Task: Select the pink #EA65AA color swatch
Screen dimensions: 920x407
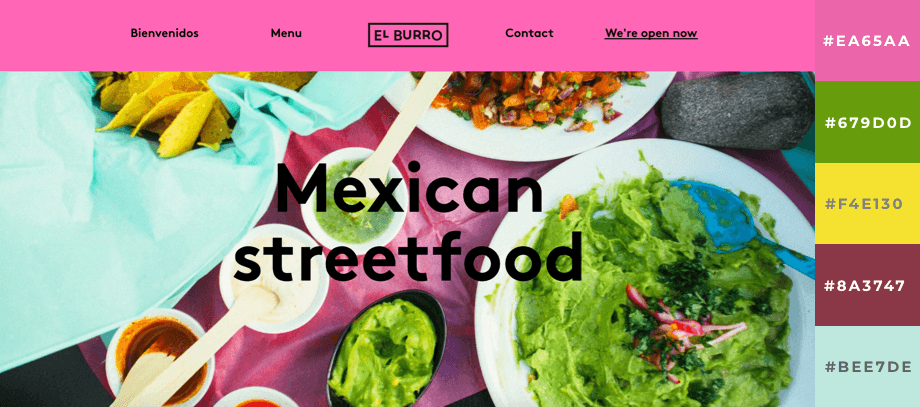Action: 867,40
